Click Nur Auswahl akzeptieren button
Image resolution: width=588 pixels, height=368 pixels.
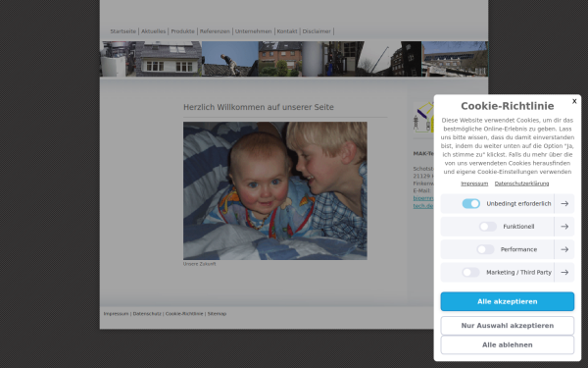(507, 326)
